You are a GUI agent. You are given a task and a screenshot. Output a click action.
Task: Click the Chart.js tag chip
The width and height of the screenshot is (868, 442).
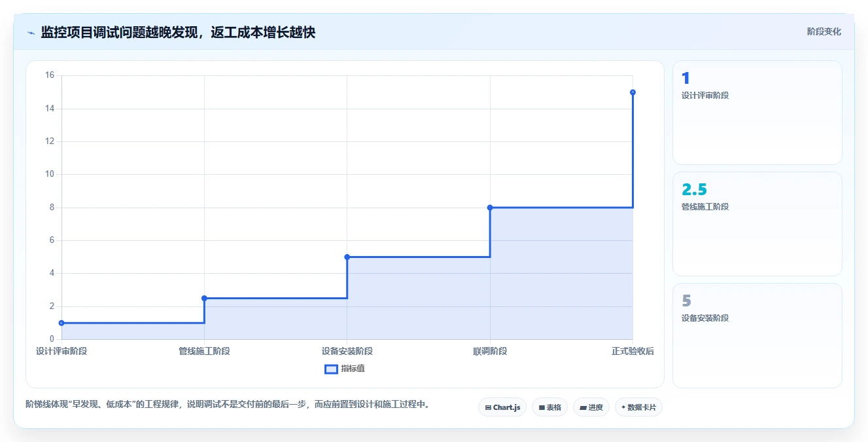502,407
